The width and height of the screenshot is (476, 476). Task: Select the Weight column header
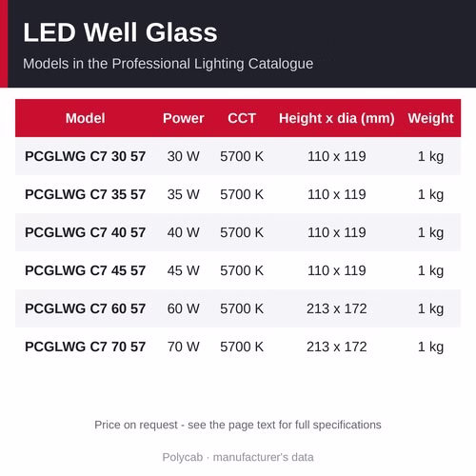click(430, 119)
